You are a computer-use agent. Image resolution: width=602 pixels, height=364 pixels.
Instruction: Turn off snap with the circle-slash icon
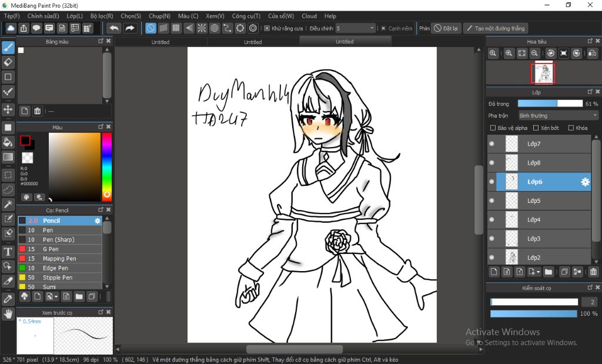click(x=151, y=28)
